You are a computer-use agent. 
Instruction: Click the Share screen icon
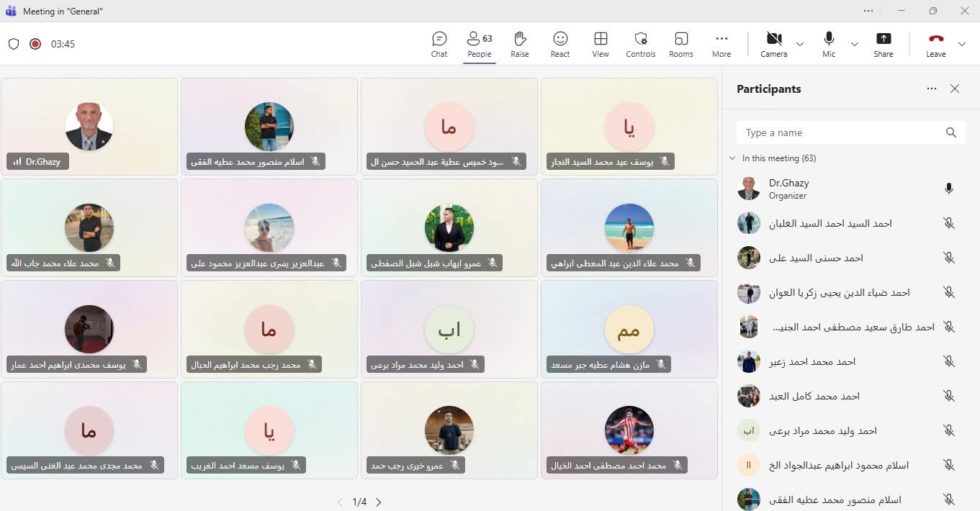click(x=883, y=44)
